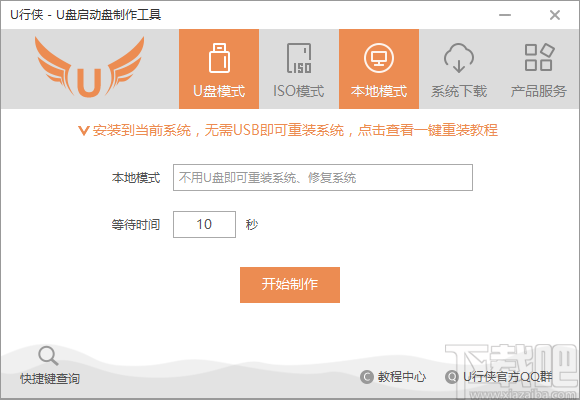
Task: Click the winged U logo
Action: tap(89, 67)
